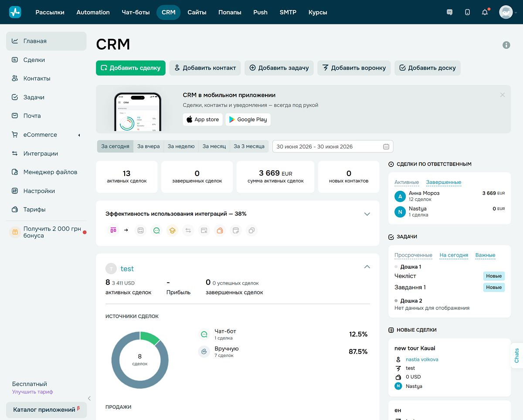Click the grey copy-squares integration icon
Viewport: 523px width, 420px height.
click(x=251, y=230)
